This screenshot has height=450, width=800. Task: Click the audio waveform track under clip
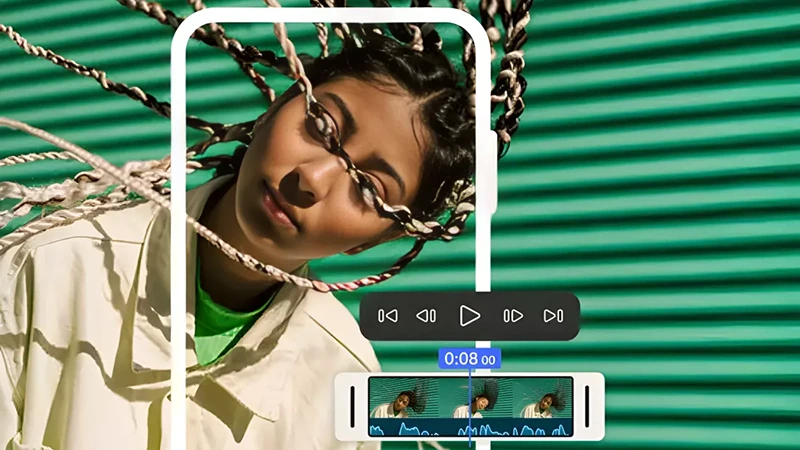[x=470, y=428]
